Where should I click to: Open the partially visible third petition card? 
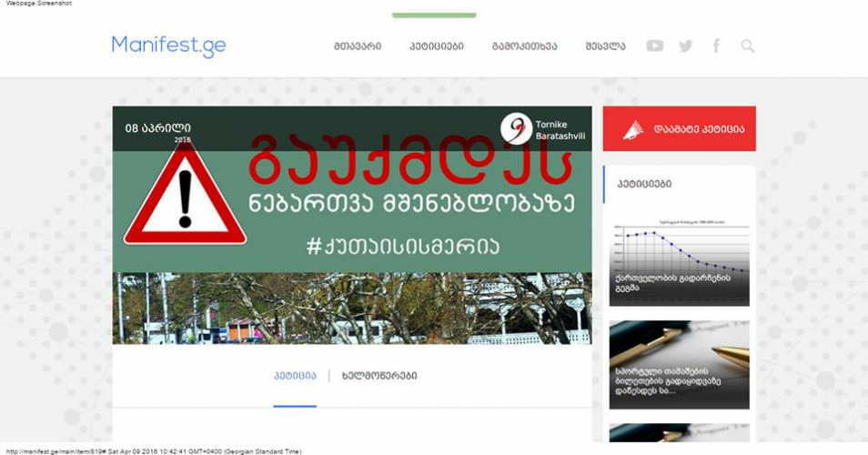[x=680, y=433]
